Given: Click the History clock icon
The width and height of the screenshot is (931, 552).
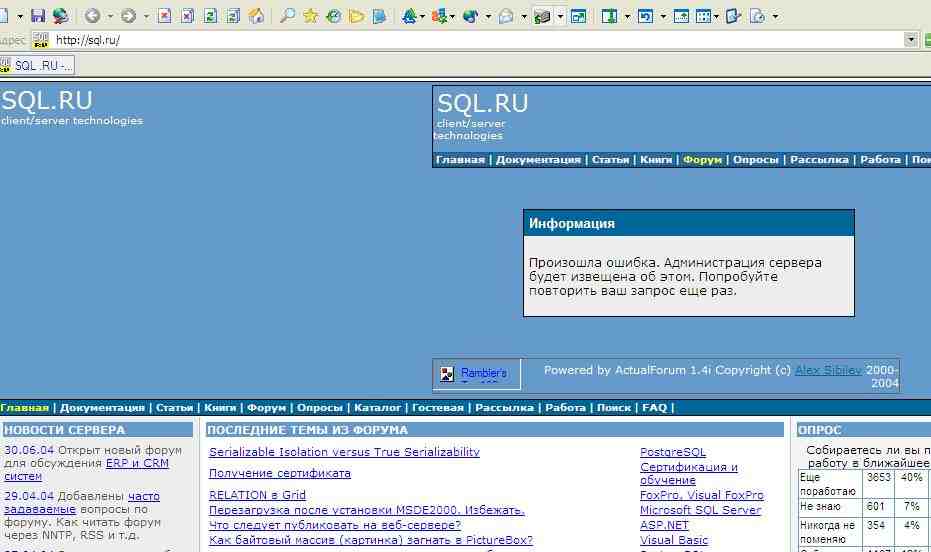Looking at the screenshot, I should (334, 16).
